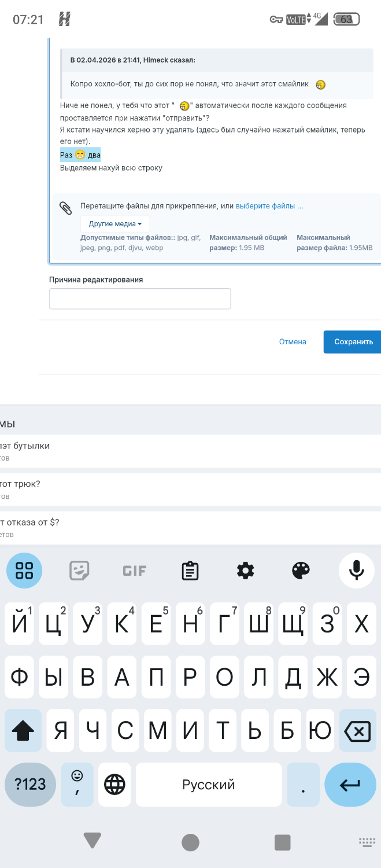Click the paperclip attachment icon

pyautogui.click(x=66, y=208)
